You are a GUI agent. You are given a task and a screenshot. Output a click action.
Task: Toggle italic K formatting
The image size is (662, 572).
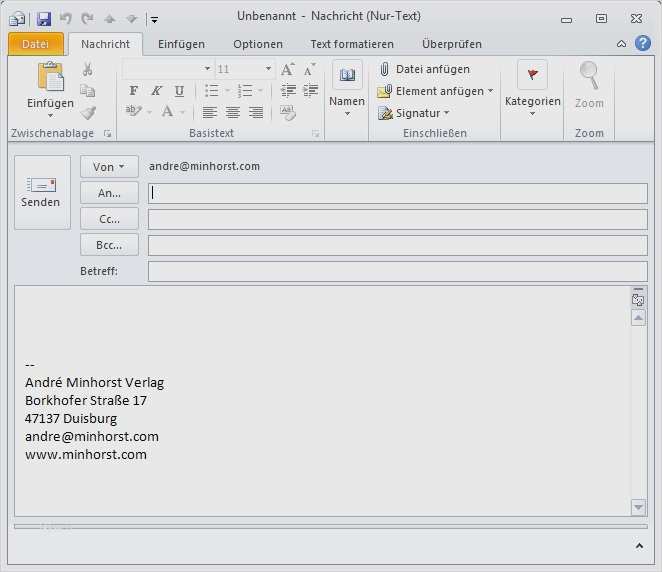157,90
